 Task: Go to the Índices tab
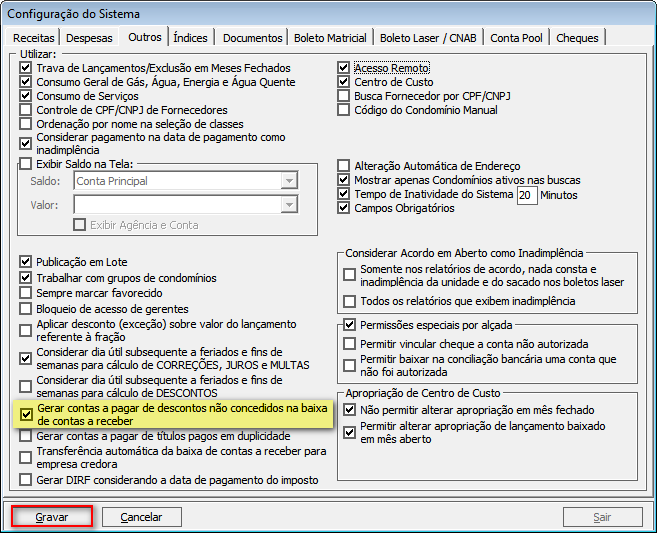[191, 38]
